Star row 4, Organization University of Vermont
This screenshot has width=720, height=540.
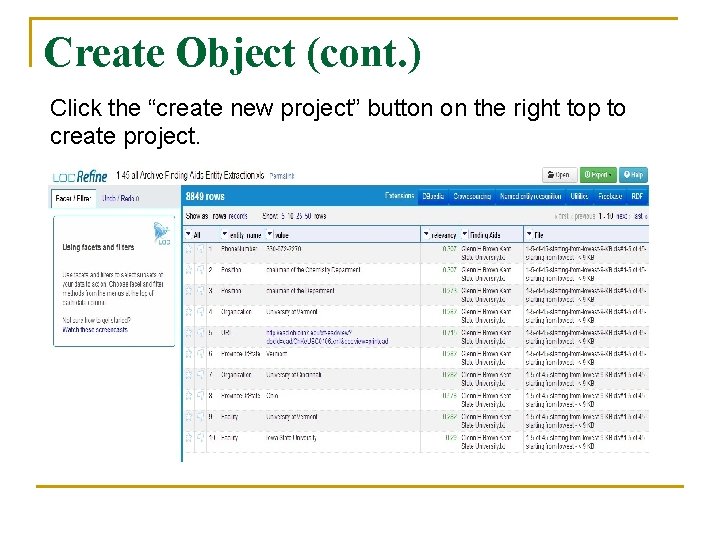pos(188,312)
